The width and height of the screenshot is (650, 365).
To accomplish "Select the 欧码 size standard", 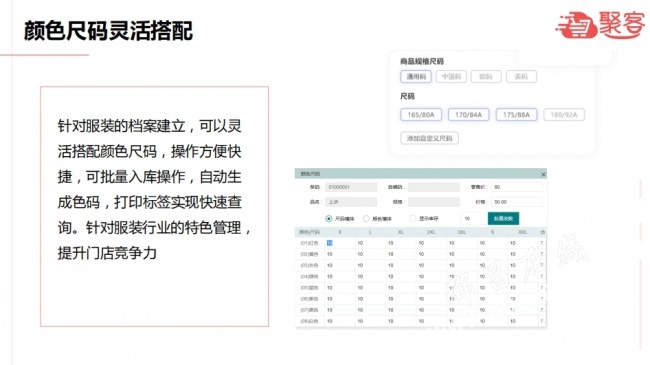I will [x=486, y=77].
